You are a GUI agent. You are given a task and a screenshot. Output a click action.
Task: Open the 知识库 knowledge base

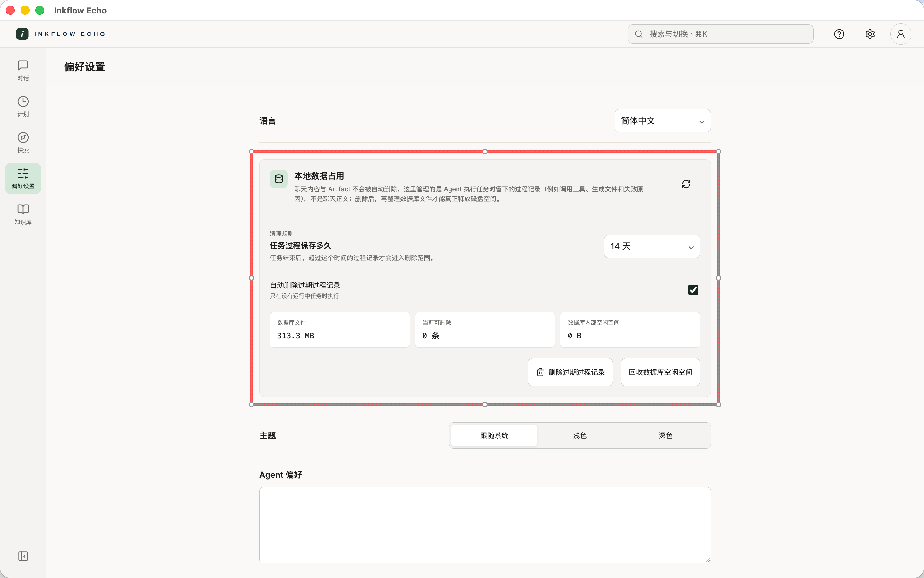point(23,215)
